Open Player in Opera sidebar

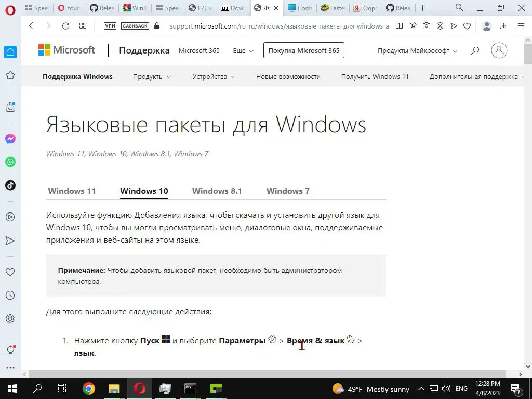tap(10, 217)
